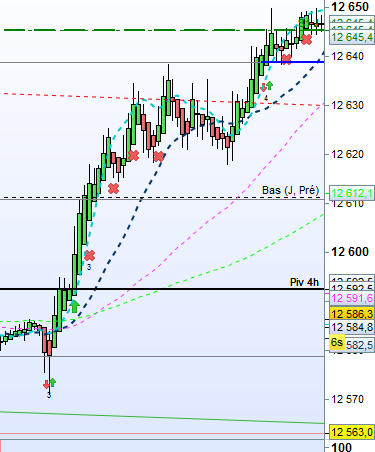375x452 pixels.
Task: Select the green 12 645,4 price tag
Action: pyautogui.click(x=352, y=37)
